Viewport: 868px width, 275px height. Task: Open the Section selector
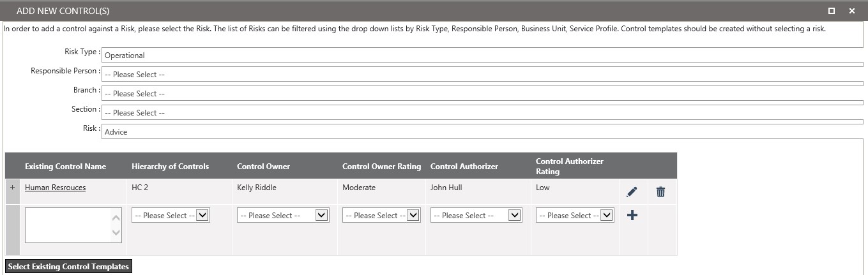[482, 112]
